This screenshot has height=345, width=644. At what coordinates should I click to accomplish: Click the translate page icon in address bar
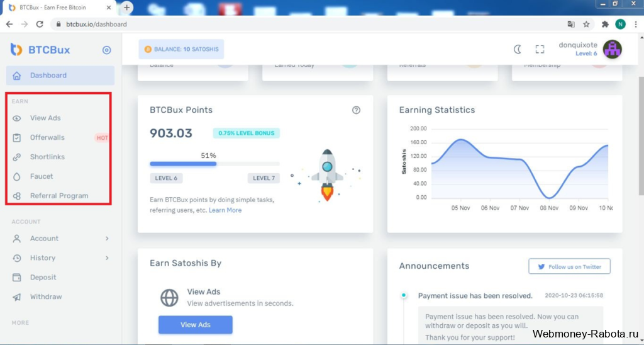click(571, 25)
